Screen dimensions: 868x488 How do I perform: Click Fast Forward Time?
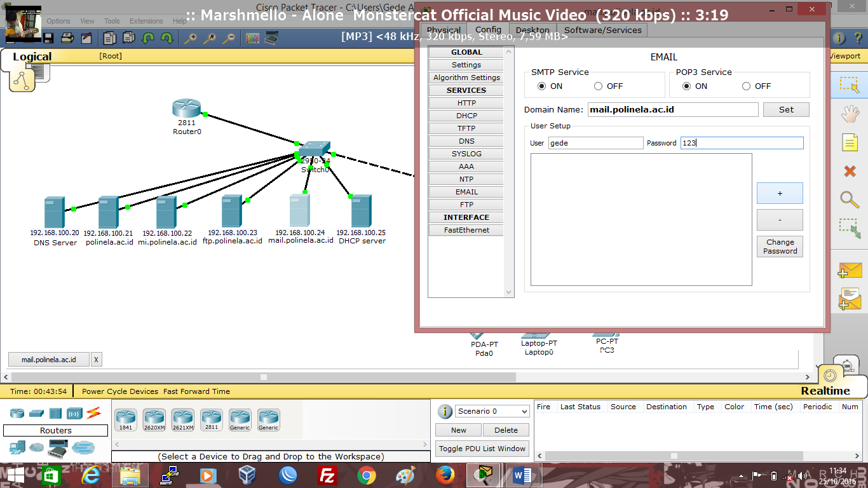point(197,391)
